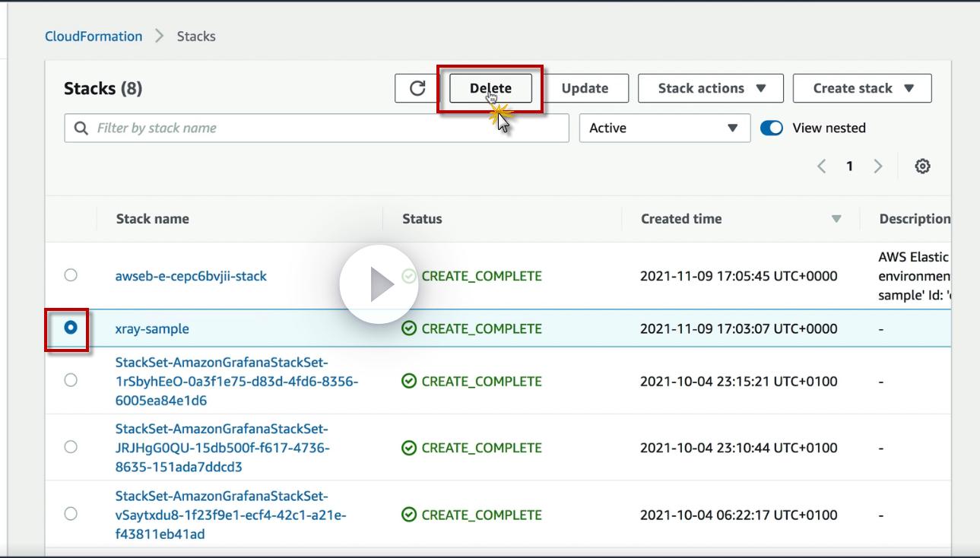
Task: Play the video overlay button
Action: (x=379, y=284)
